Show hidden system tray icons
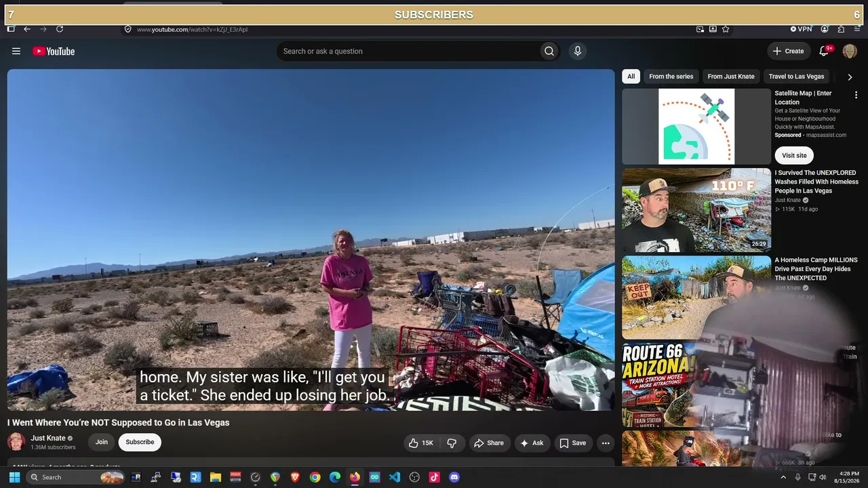 click(783, 477)
